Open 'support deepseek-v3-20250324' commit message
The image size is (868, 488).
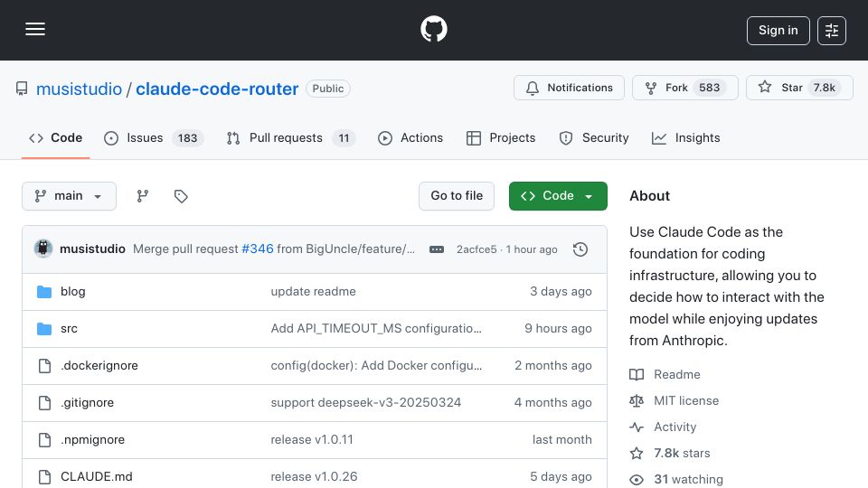click(x=366, y=403)
